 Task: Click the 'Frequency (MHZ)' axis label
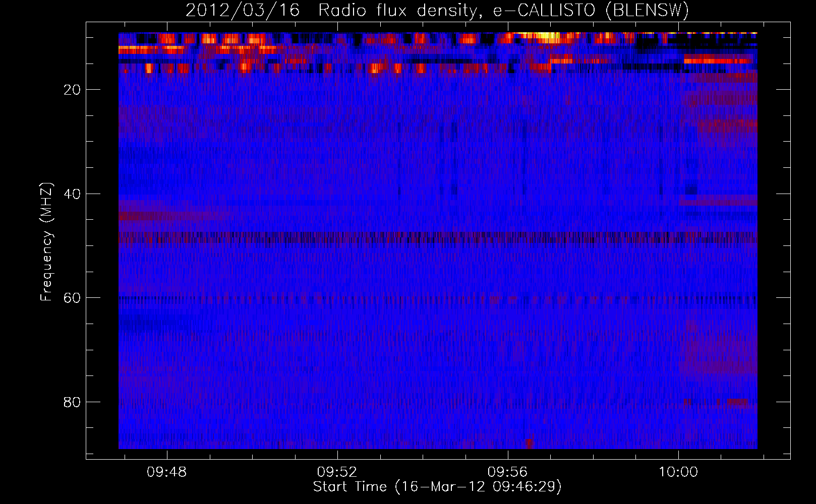click(x=46, y=242)
